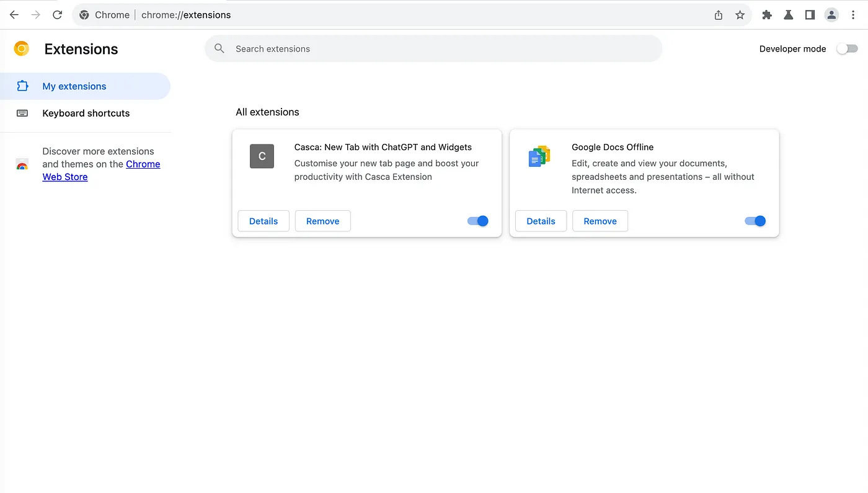
Task: Open Chrome Labs flask icon
Action: 789,15
